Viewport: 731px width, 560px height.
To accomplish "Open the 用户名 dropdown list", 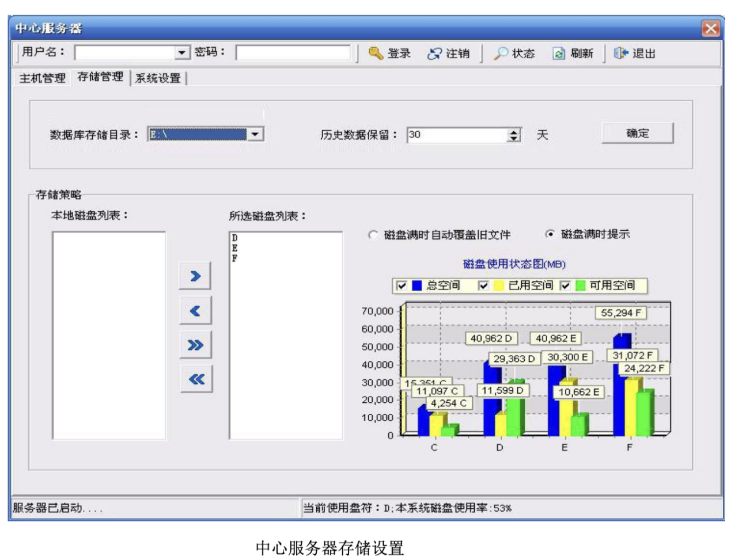I will click(182, 53).
